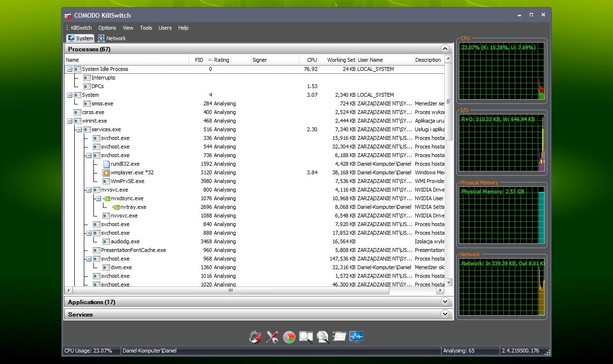Image resolution: width=613 pixels, height=364 pixels.
Task: Open the screwdriver and wrench tools icon
Action: coord(272,337)
